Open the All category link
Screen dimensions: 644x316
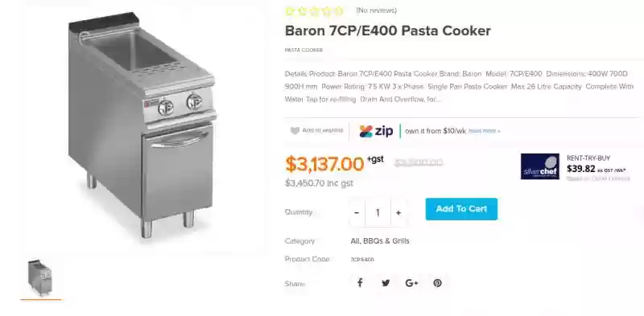pyautogui.click(x=355, y=241)
